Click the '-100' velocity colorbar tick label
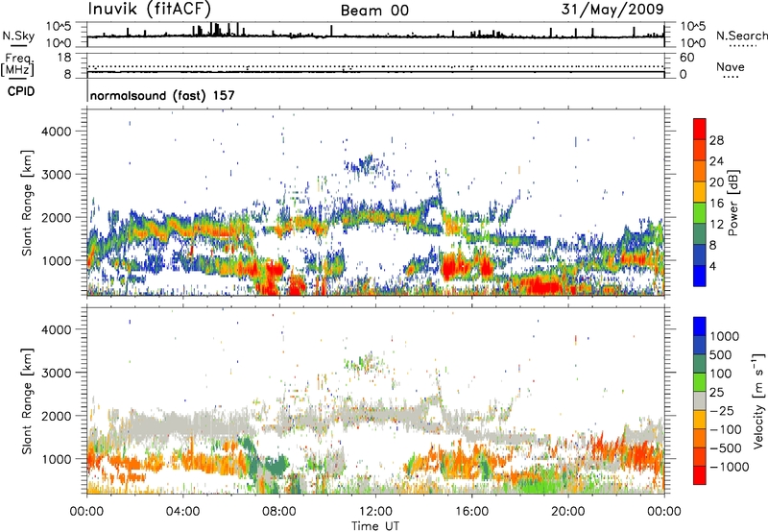 [725, 429]
